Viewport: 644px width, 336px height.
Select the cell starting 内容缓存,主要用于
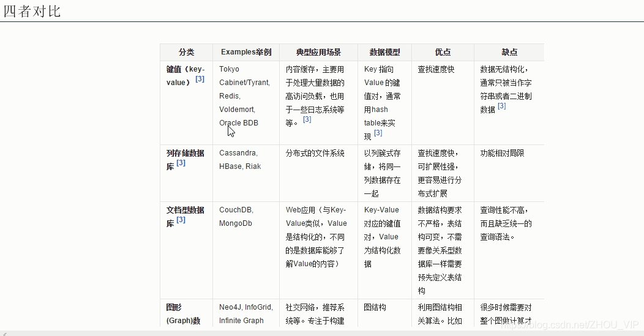(318, 103)
